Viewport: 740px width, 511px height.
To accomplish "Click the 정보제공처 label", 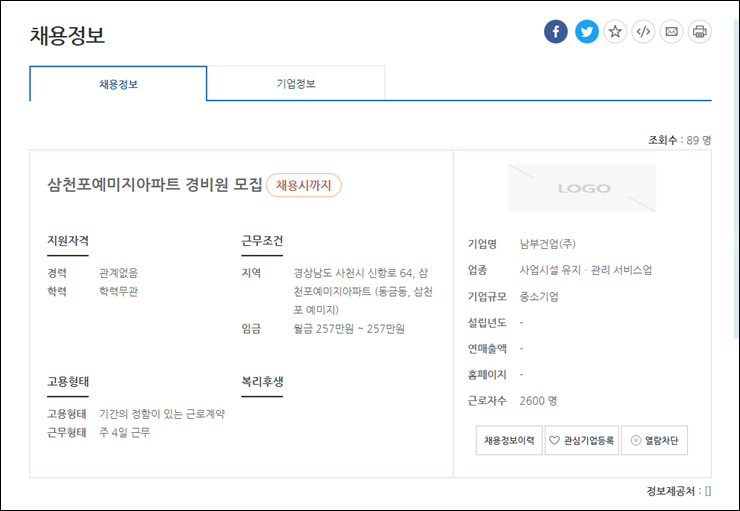I will coord(670,491).
